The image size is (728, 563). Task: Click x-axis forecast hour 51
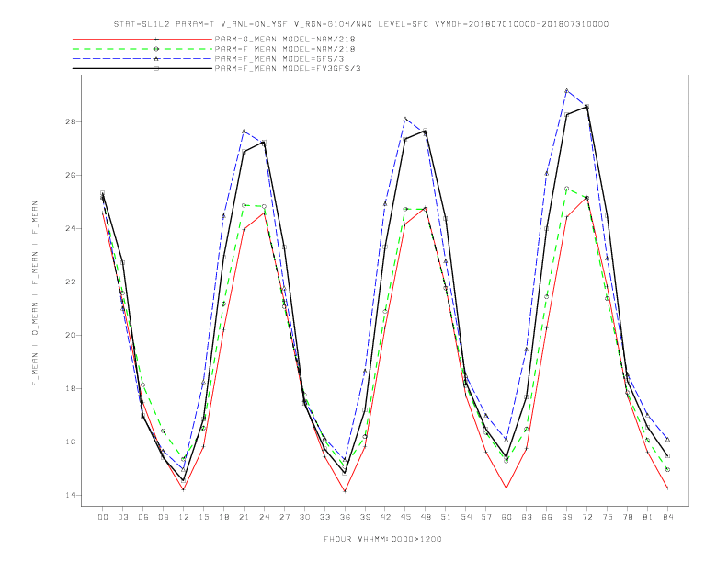click(x=446, y=517)
